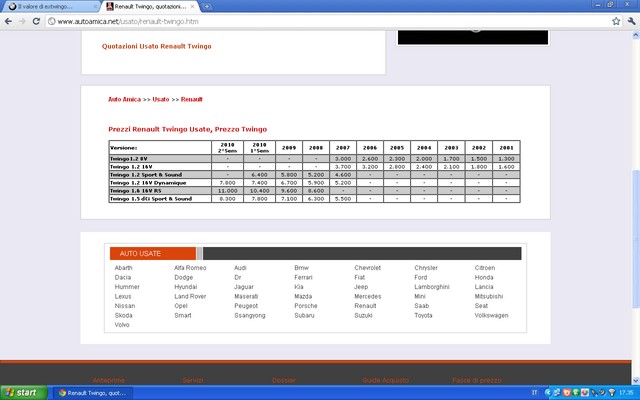The image size is (640, 400).
Task: Open 'Servizi' footer link
Action: 193,380
